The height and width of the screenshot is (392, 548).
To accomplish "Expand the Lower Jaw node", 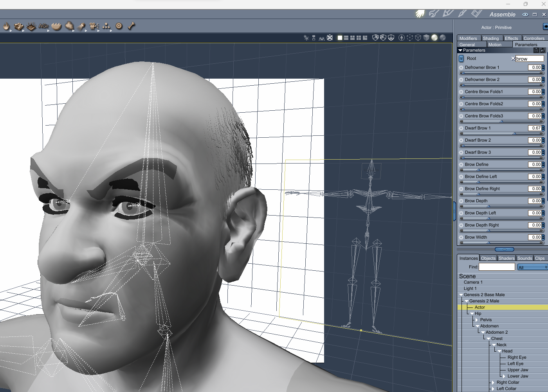I will point(504,376).
